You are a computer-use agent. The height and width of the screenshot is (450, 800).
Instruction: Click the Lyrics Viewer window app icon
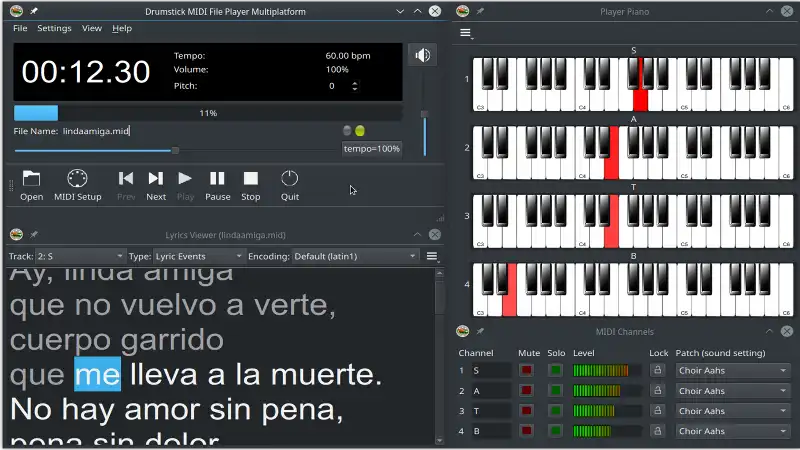click(16, 234)
